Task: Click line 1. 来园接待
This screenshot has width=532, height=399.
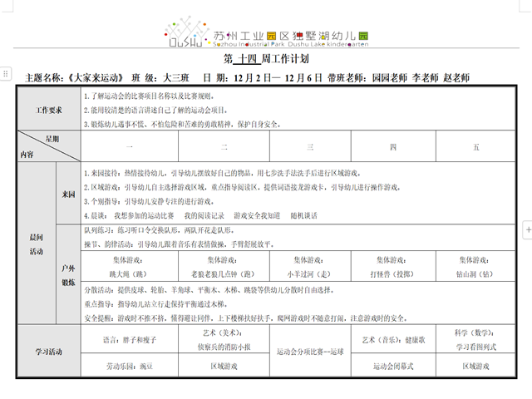Action: tap(223, 174)
